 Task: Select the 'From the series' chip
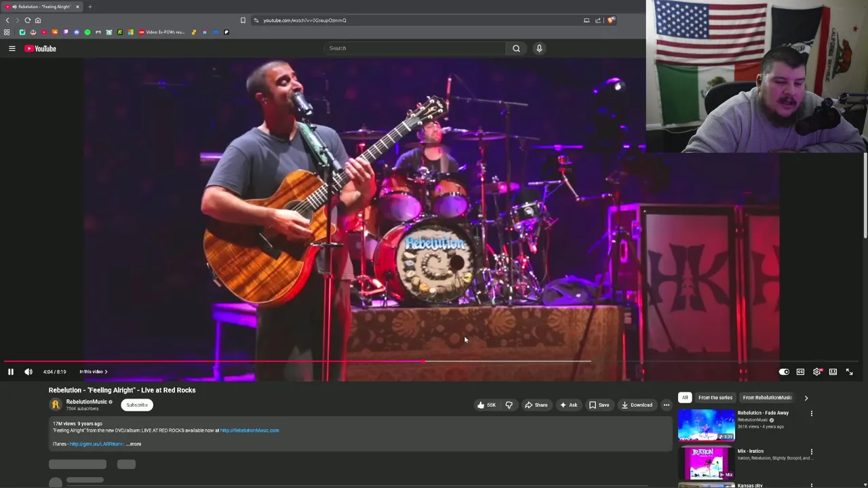coord(715,398)
